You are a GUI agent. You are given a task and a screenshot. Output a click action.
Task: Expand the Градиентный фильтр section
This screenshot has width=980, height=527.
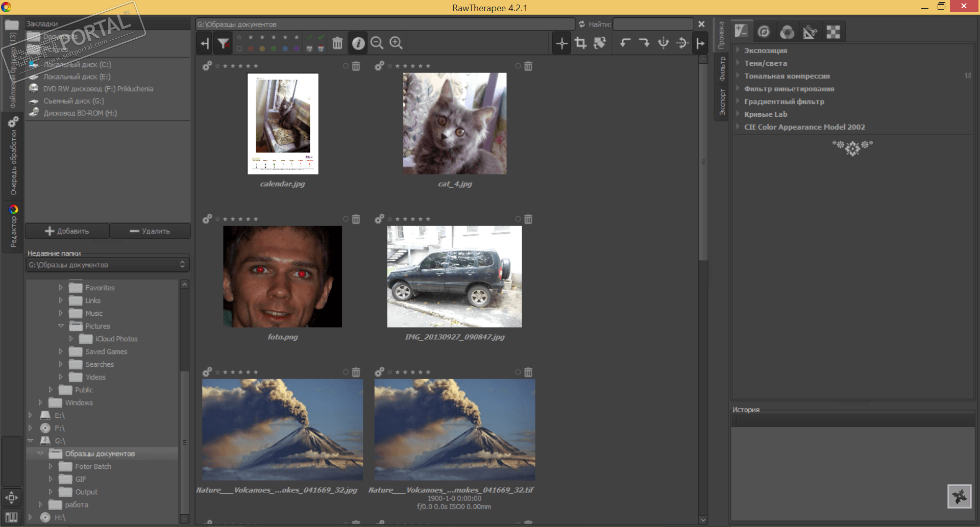(x=783, y=101)
